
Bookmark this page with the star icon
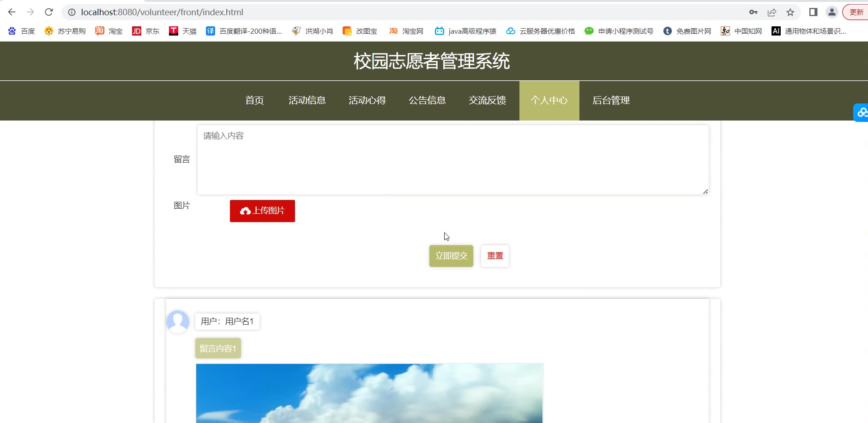point(790,12)
